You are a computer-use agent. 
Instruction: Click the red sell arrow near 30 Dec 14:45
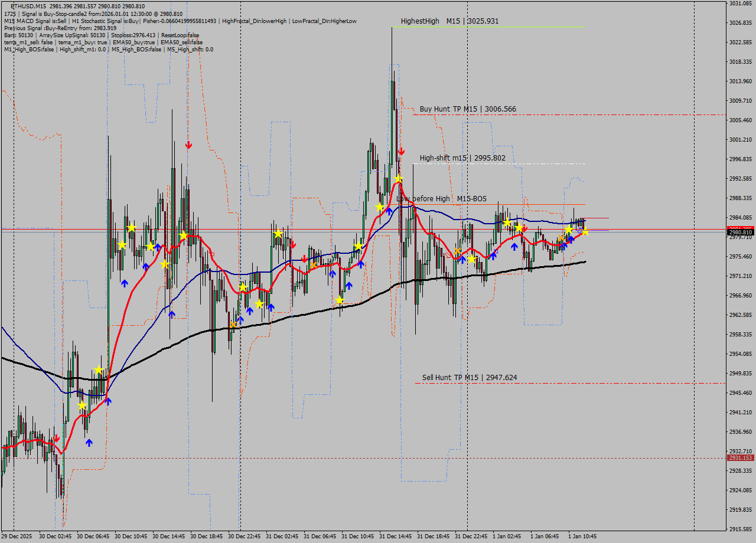coord(188,145)
